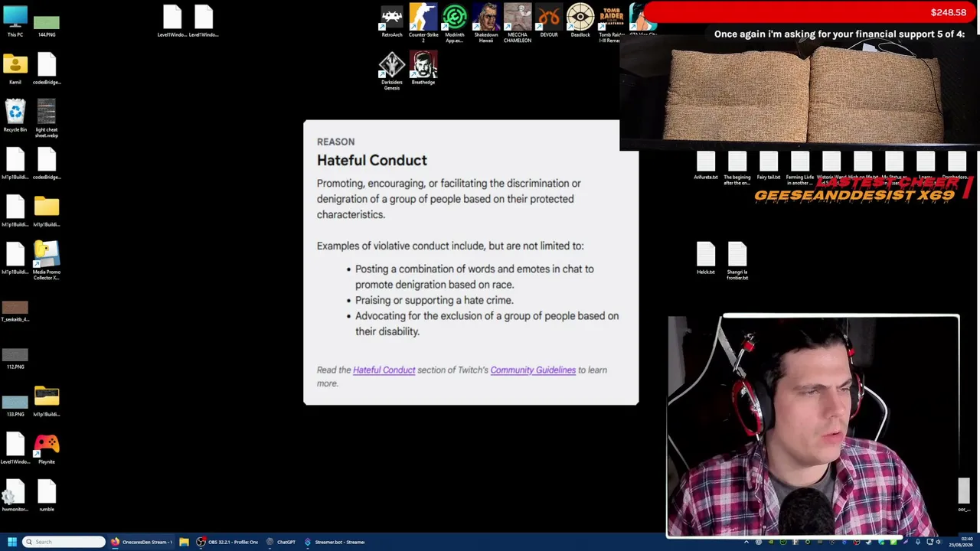Image resolution: width=980 pixels, height=551 pixels.
Task: Launch Media Promo Collector shortcut
Action: [47, 261]
